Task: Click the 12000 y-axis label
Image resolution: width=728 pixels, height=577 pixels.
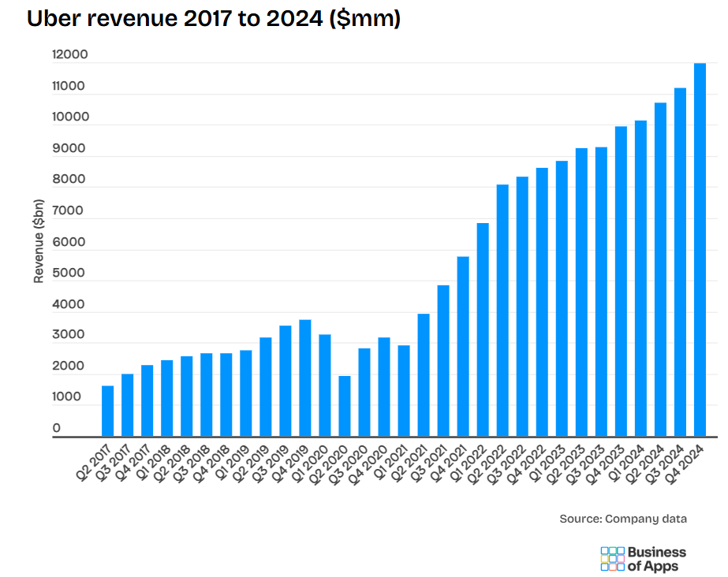Action: coord(69,54)
